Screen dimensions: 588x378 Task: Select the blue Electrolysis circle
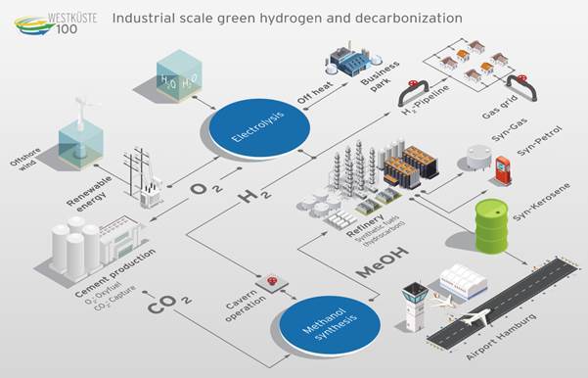[259, 127]
